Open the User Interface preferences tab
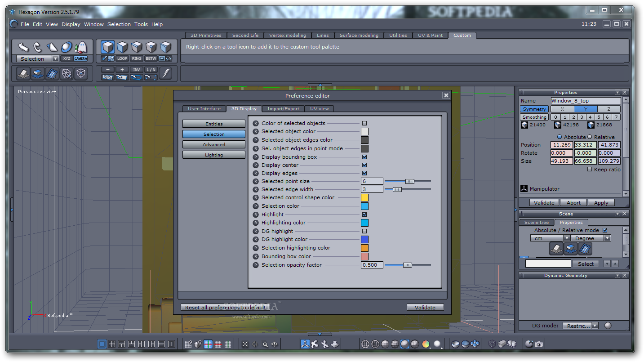The height and width of the screenshot is (362, 644). coord(204,108)
